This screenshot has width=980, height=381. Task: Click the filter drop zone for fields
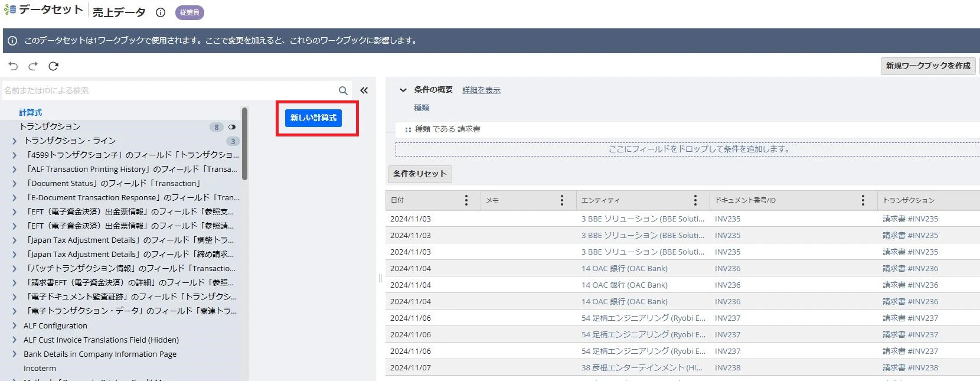[688, 149]
